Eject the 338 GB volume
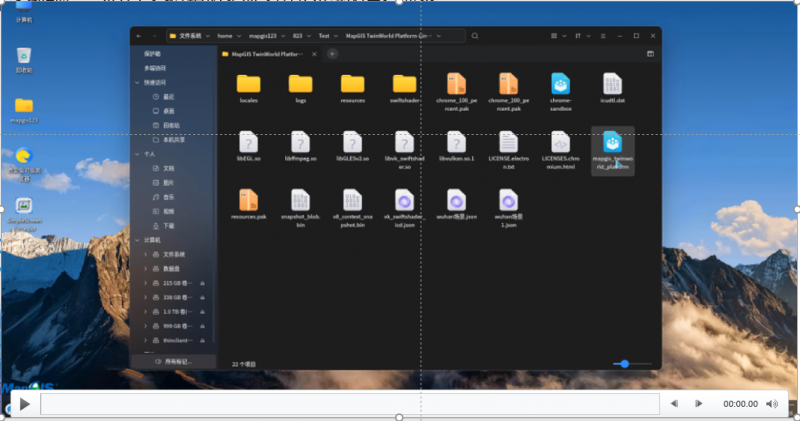The width and height of the screenshot is (800, 421). [x=203, y=297]
